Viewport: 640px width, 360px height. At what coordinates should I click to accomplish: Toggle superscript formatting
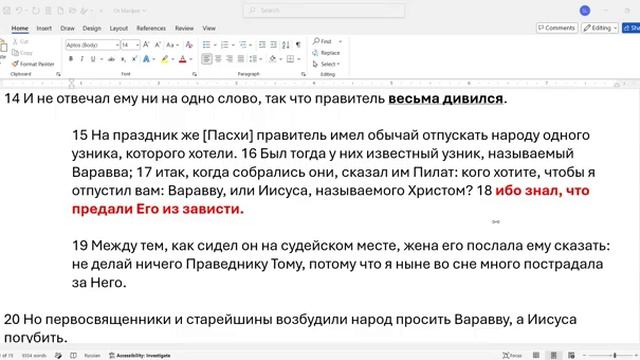click(x=134, y=59)
